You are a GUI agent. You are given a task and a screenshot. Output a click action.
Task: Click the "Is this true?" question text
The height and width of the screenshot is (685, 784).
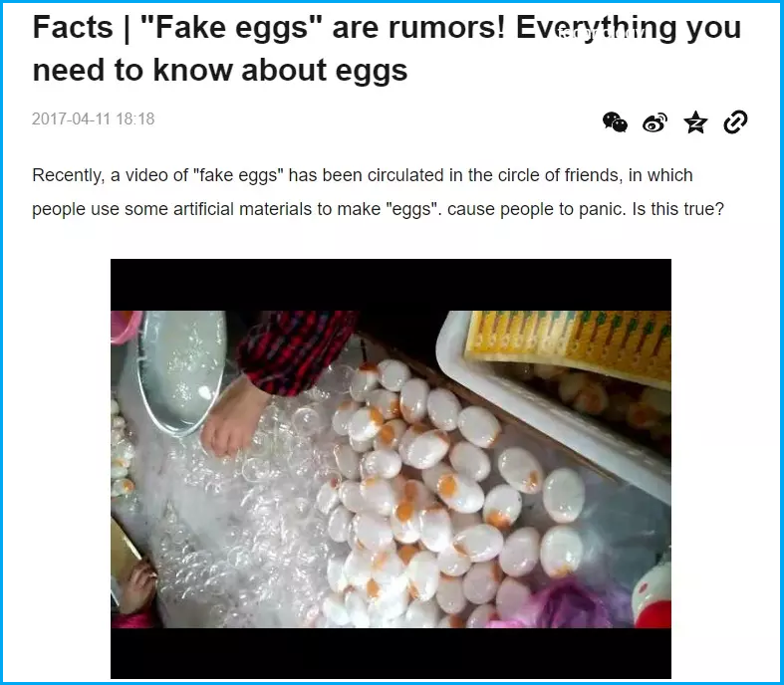678,209
